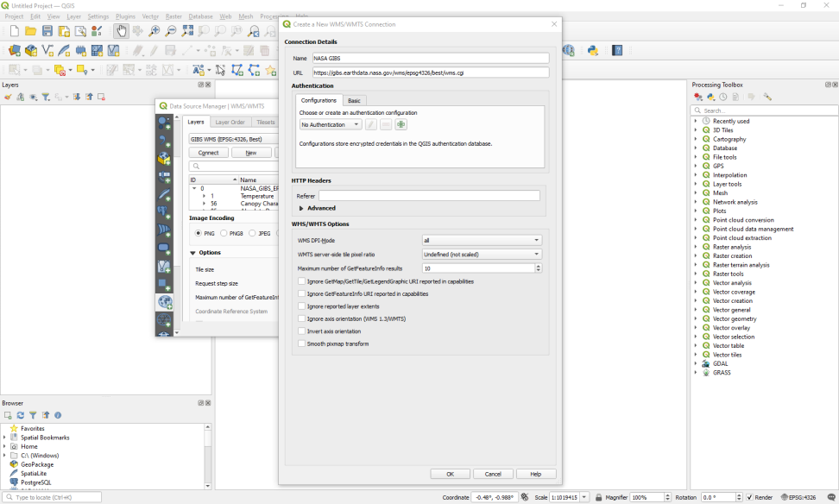Image resolution: width=839 pixels, height=504 pixels.
Task: Click the Messages speech bubble status icon
Action: tap(831, 497)
